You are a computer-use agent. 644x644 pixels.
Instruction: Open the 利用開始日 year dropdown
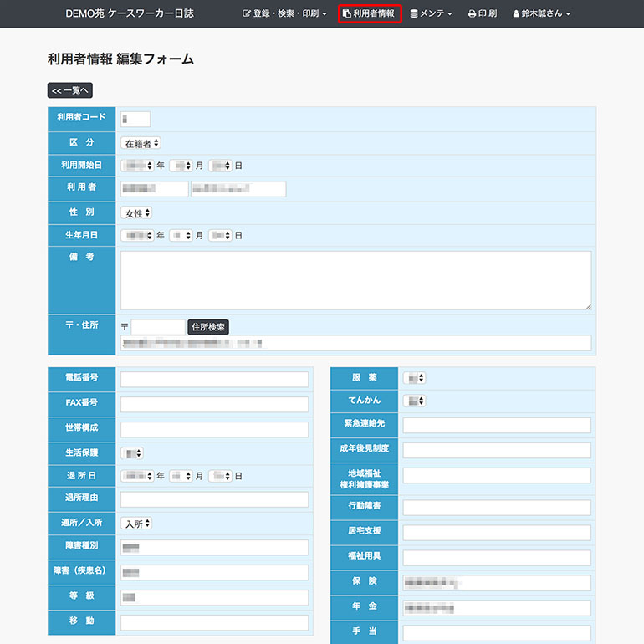pyautogui.click(x=138, y=166)
